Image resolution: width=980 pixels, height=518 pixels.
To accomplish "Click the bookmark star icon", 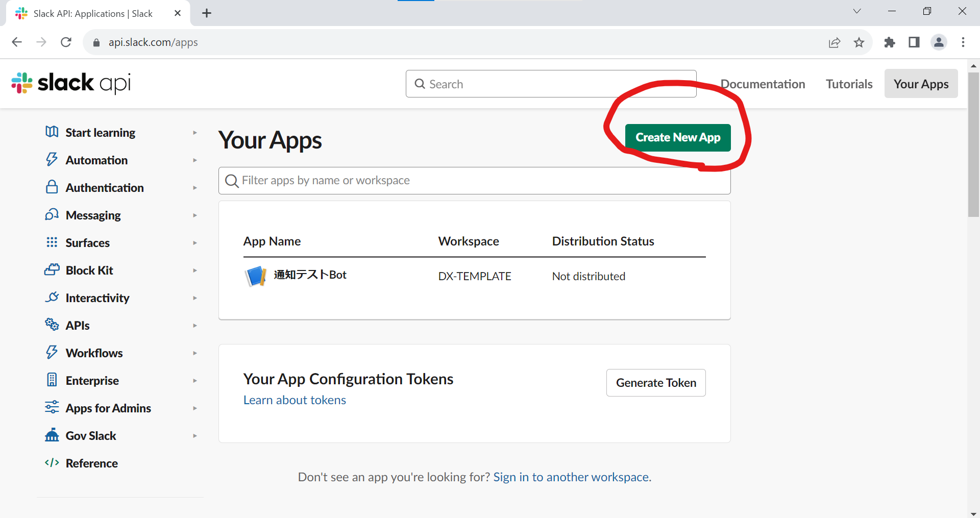I will pyautogui.click(x=859, y=42).
